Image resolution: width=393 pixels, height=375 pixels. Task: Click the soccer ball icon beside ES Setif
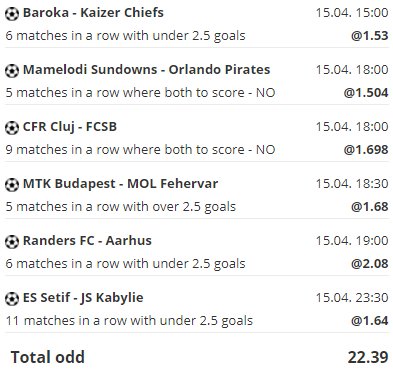(x=12, y=299)
